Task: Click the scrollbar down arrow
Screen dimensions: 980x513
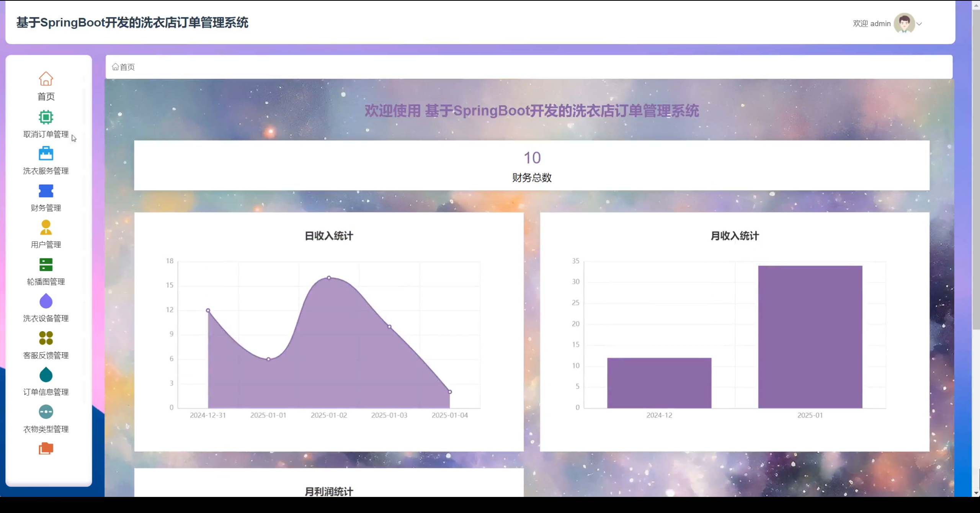Action: (976, 493)
